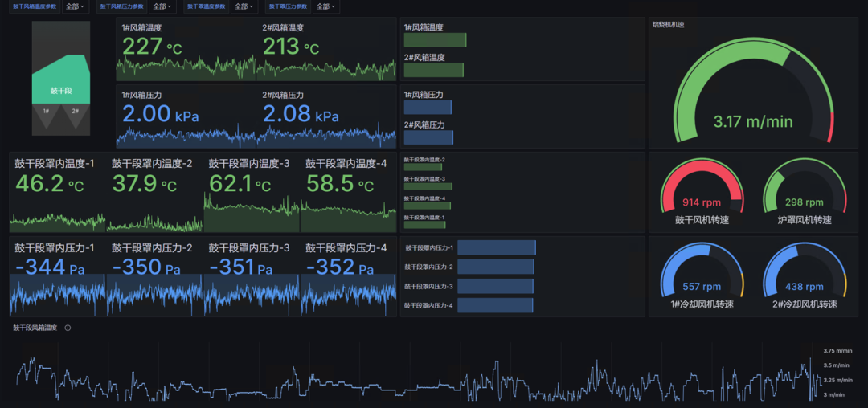The width and height of the screenshot is (868, 408).
Task: Expand the 鼓干罩压力参数 dropdown
Action: 325,6
